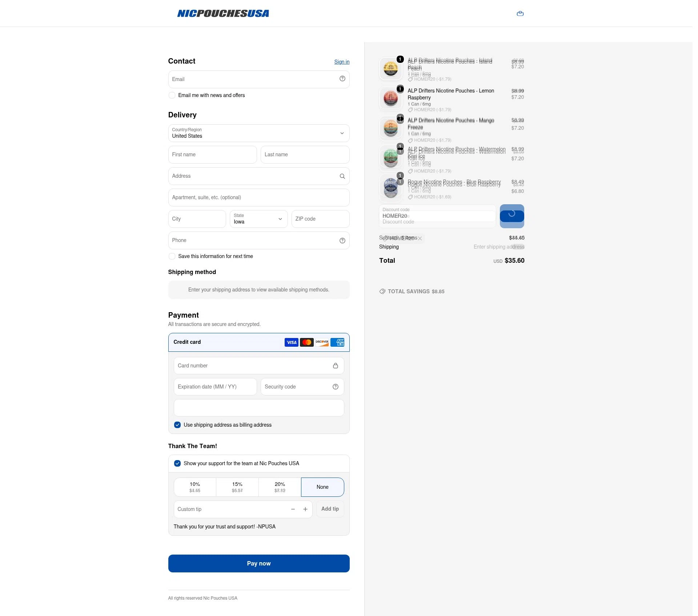Viewport: 698px width, 616px height.
Task: Open the State dropdown showing Iowa
Action: (x=258, y=219)
